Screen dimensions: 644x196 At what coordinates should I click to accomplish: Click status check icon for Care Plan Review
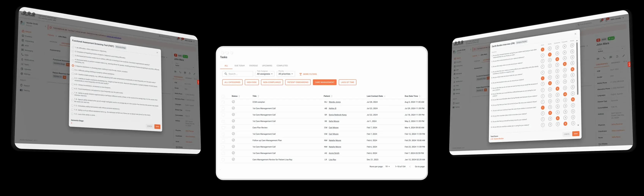[x=233, y=127]
